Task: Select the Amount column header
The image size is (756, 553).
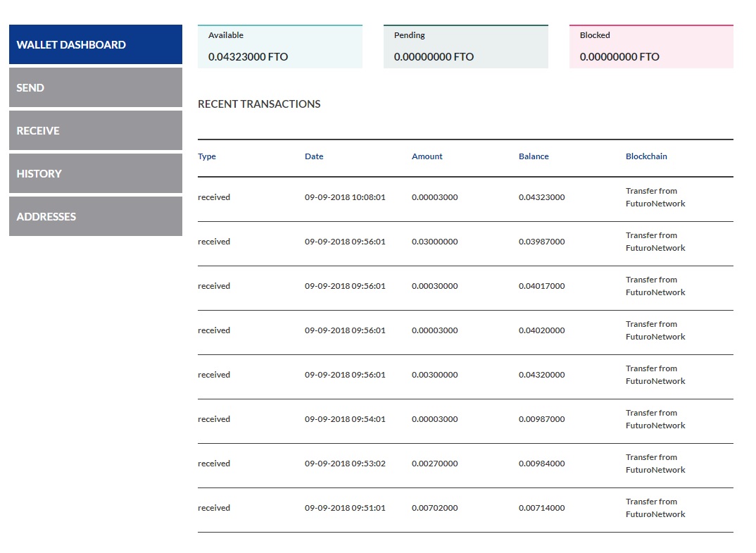Action: 427,156
